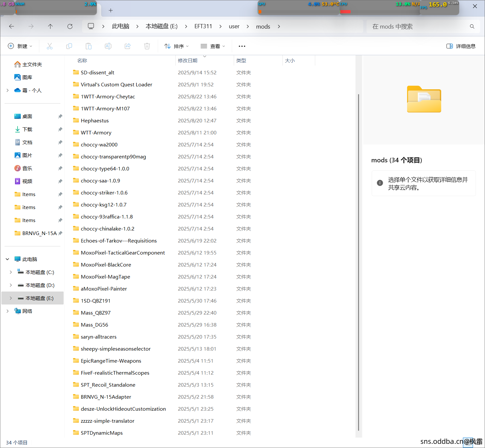Screen dimensions: 485x448
Task: Click the Cut scissors icon in toolbar
Action: (x=50, y=46)
